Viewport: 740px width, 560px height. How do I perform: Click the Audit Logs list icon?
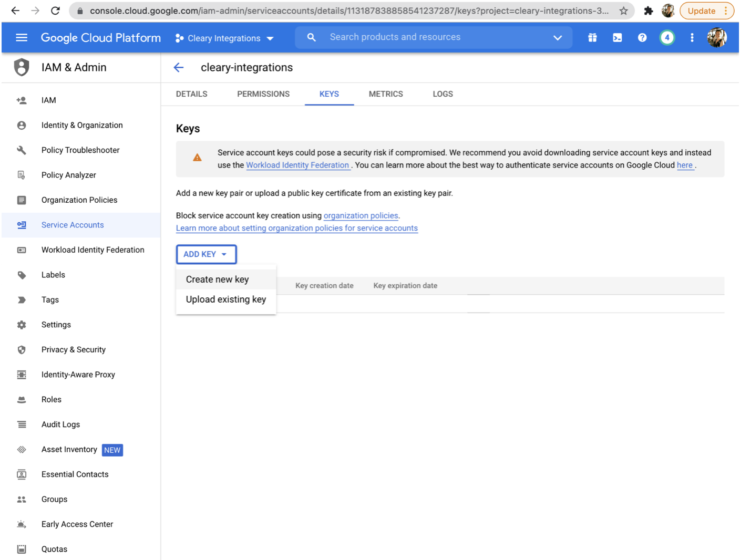click(x=22, y=424)
